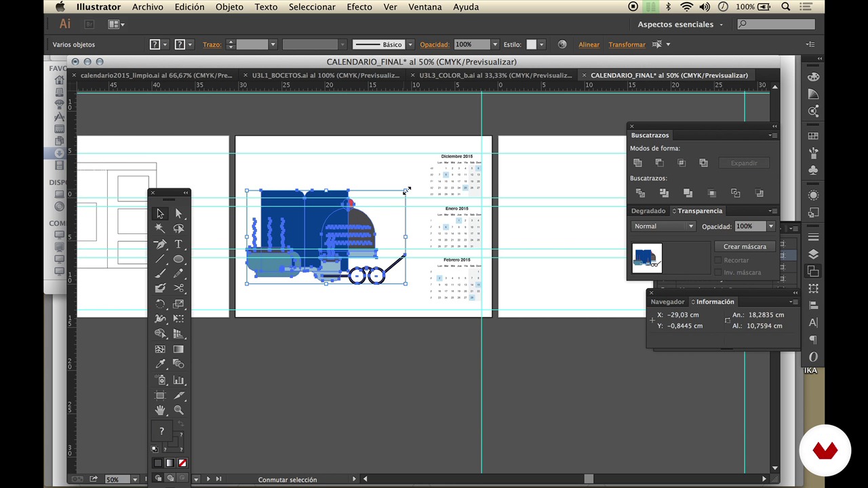Click Minus Front shape mode
Viewport: 868px width, 488px height.
[x=659, y=163]
